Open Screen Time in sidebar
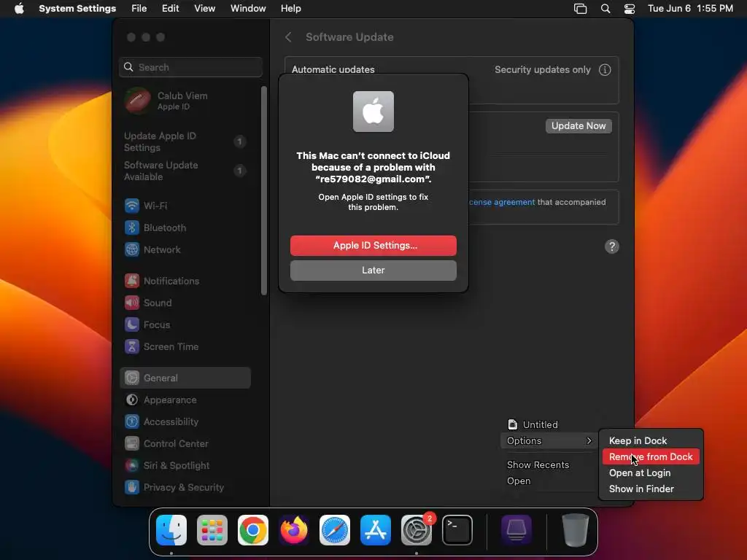The height and width of the screenshot is (560, 747). coord(185,346)
